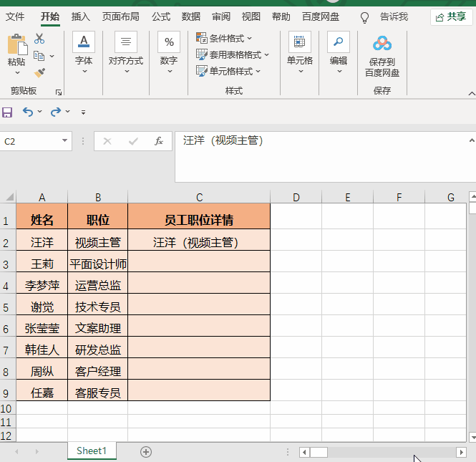476x462 pixels.
Task: Open the 帮助 Help tab
Action: tap(281, 16)
